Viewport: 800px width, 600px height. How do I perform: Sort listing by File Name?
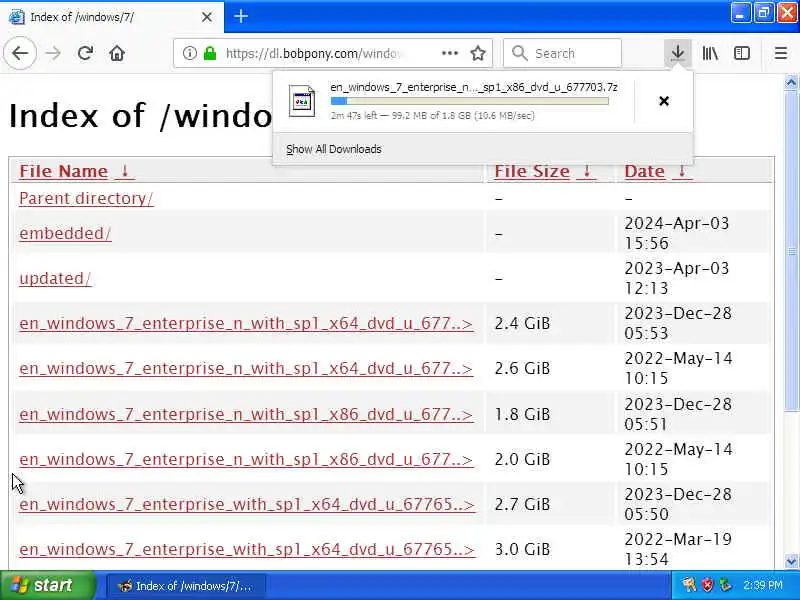coord(76,171)
